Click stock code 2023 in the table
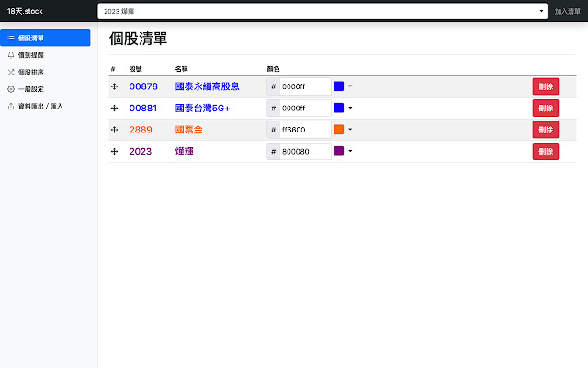The width and height of the screenshot is (588, 368). (x=141, y=151)
